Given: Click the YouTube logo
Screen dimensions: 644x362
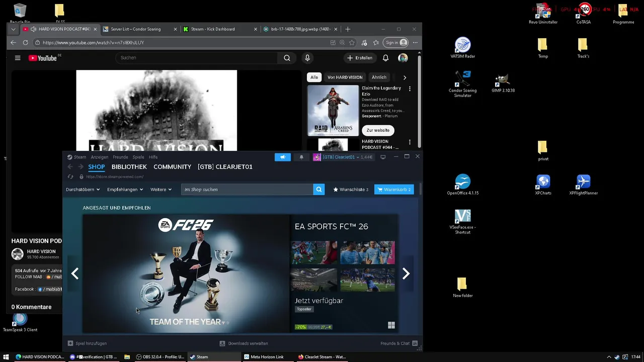Looking at the screenshot, I should pyautogui.click(x=43, y=58).
